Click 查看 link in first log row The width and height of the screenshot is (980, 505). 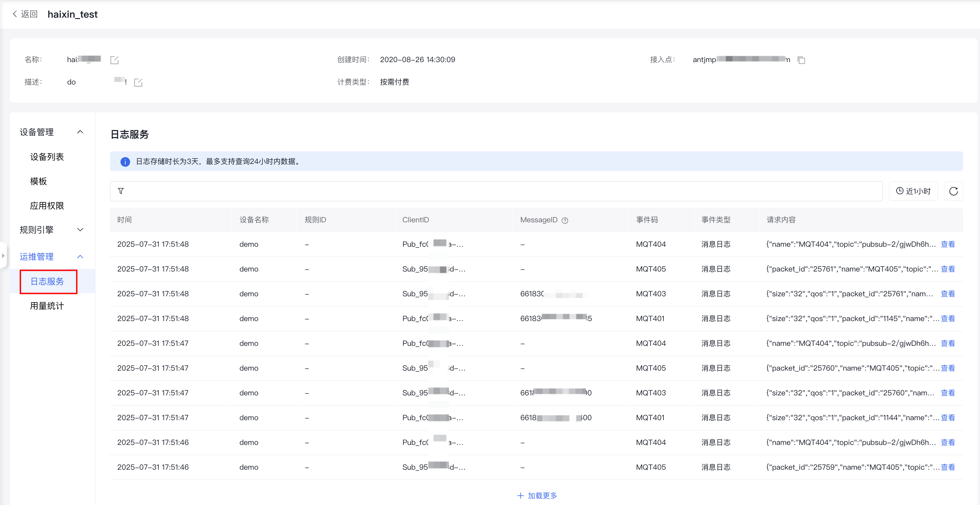coord(947,244)
